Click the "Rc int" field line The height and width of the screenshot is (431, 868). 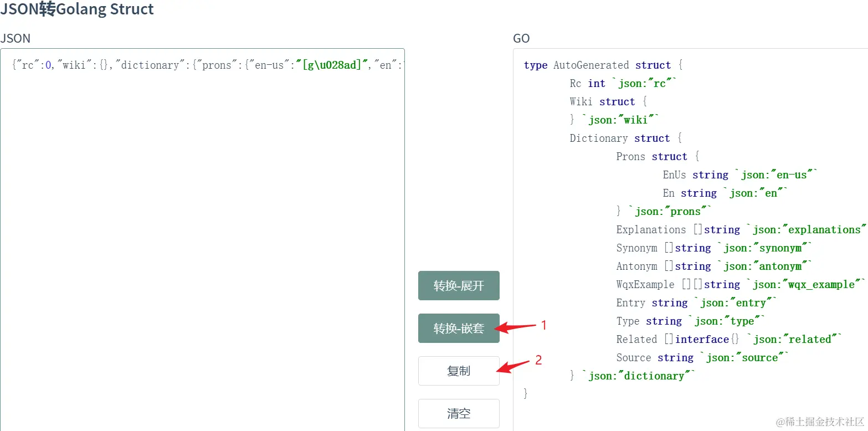(x=623, y=84)
